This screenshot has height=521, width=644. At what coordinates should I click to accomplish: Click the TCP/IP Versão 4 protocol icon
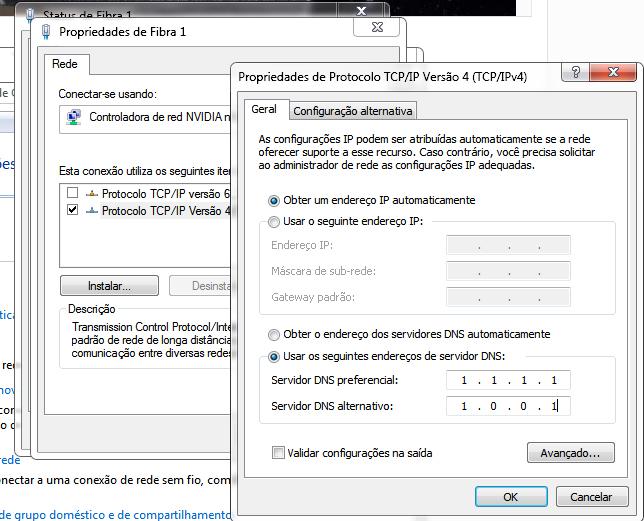pos(92,211)
